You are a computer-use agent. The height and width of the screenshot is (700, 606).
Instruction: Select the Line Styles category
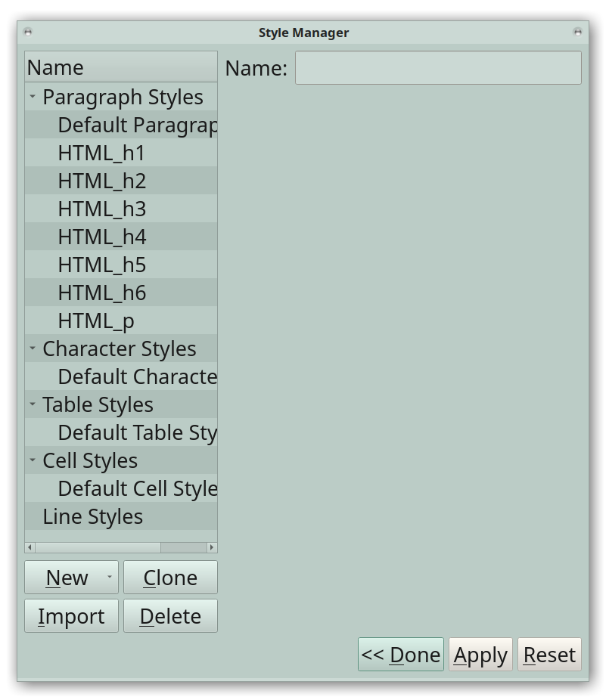(92, 516)
